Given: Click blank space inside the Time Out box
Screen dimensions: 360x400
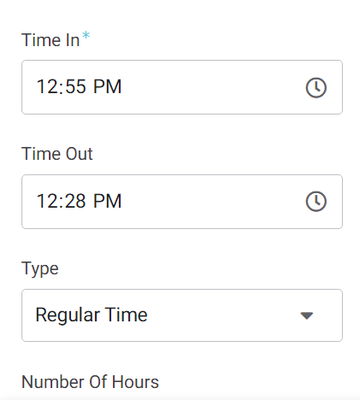Looking at the screenshot, I should pyautogui.click(x=213, y=201).
